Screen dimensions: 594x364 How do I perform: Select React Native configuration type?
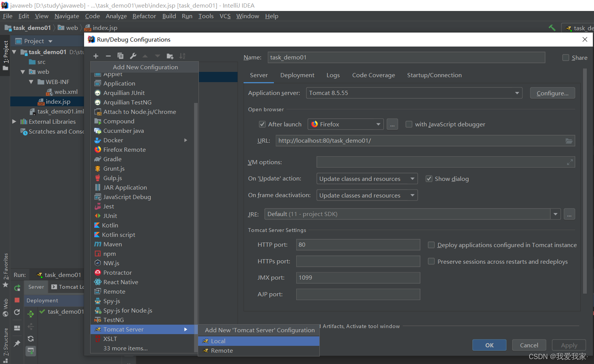[x=142, y=282]
